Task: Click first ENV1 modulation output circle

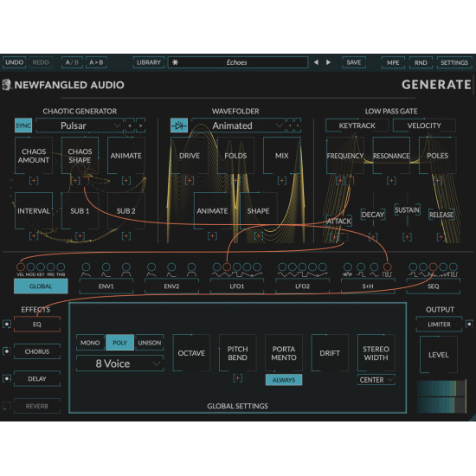Action: pyautogui.click(x=86, y=267)
